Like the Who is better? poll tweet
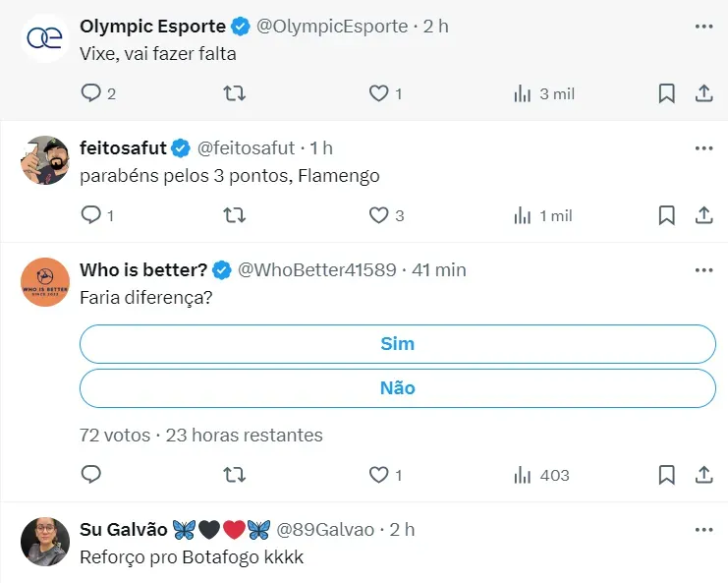The image size is (728, 583). [379, 475]
